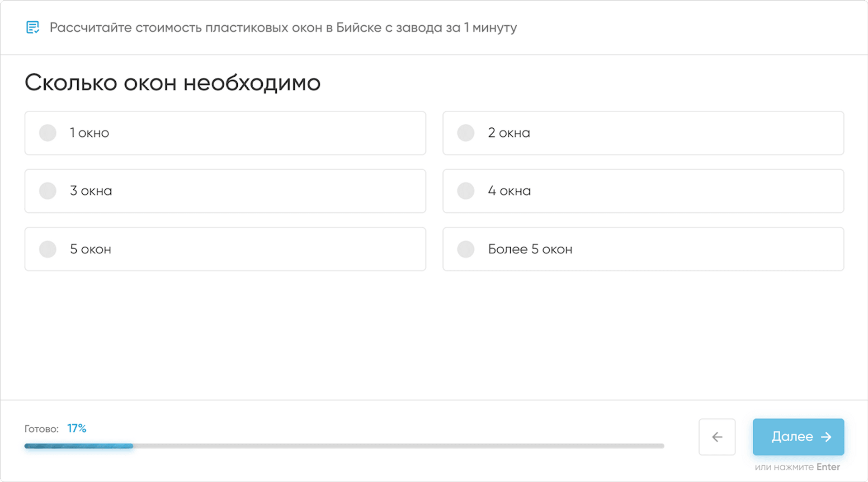This screenshot has height=482, width=868.
Task: Click the quiz form icon in header
Action: pos(33,28)
